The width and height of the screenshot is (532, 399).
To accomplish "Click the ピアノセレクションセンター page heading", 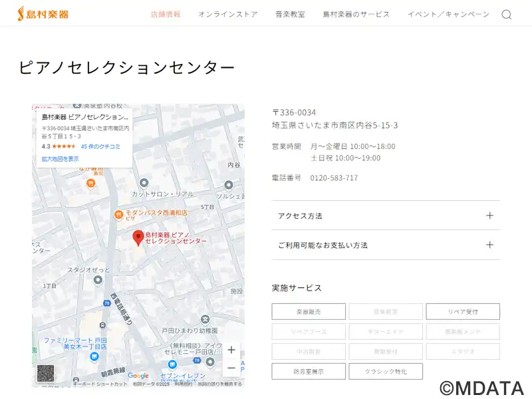I will coord(126,67).
